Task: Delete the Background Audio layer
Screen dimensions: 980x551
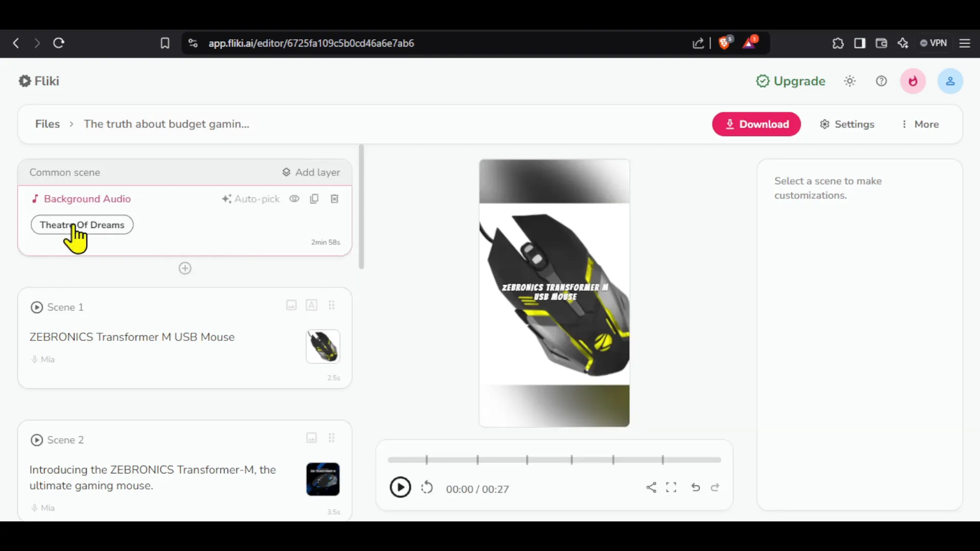Action: pos(335,199)
